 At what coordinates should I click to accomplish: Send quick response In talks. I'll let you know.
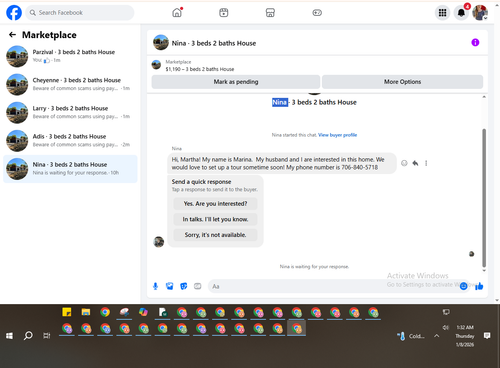215,219
